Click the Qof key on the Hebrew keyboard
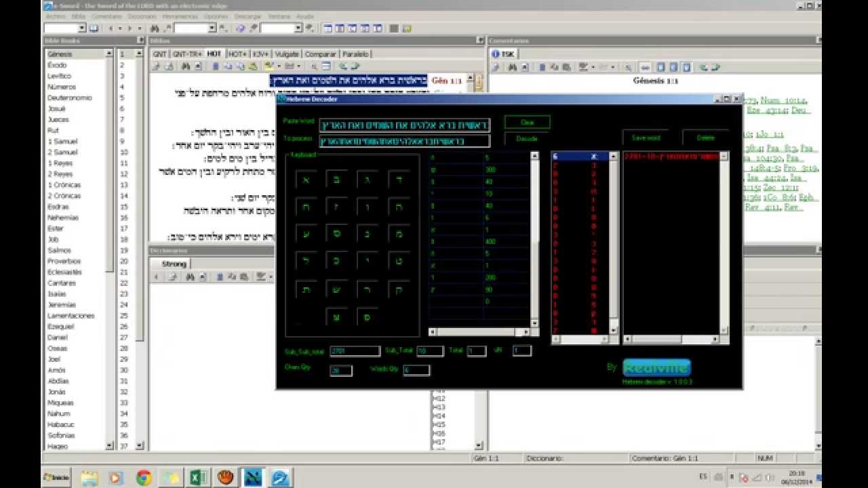 pos(399,289)
